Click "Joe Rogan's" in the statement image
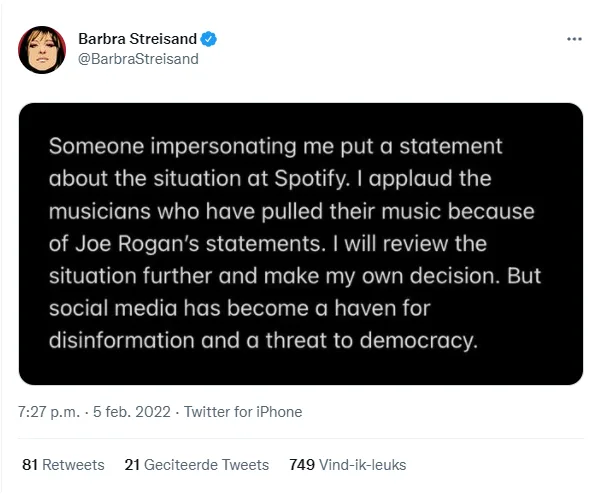 [x=123, y=241]
